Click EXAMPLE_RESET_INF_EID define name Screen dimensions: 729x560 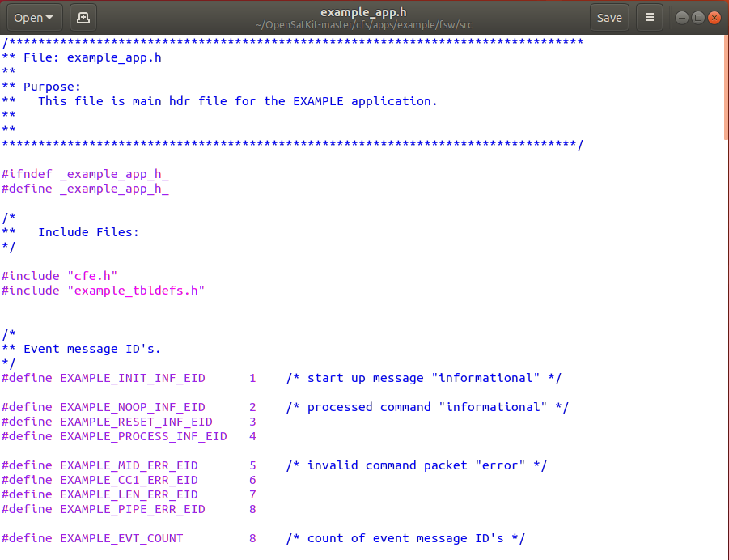tap(136, 422)
